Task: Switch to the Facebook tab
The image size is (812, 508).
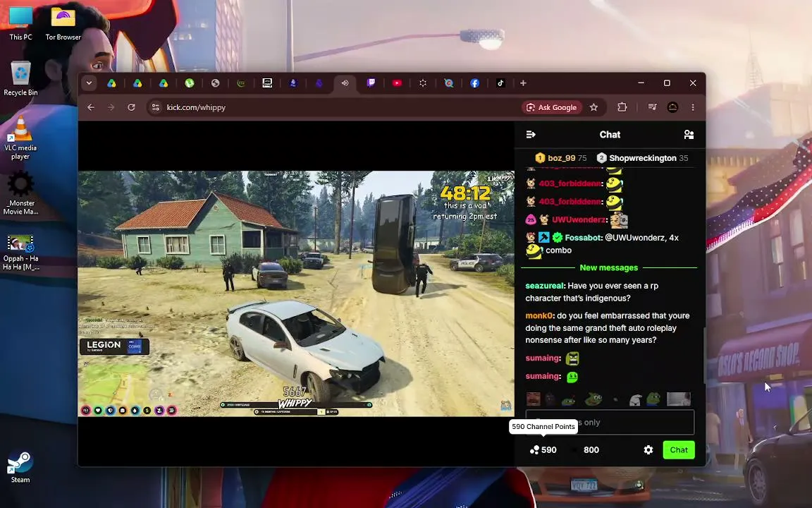Action: [474, 83]
